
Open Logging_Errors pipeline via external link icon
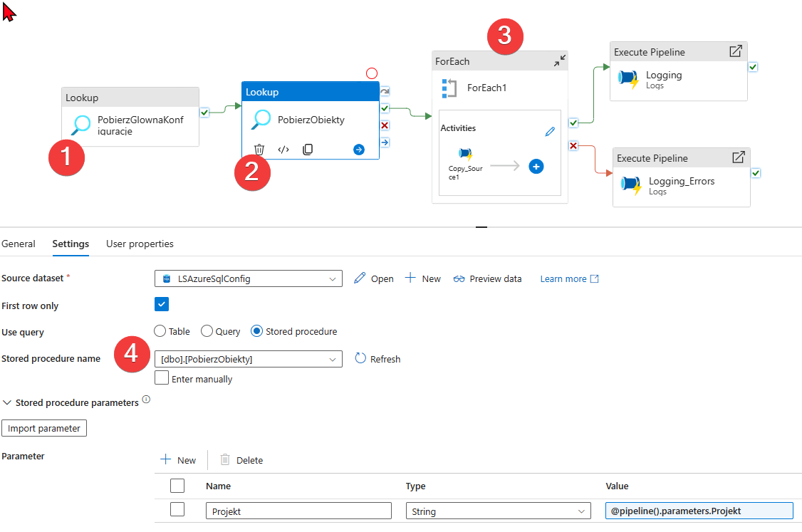pos(739,157)
